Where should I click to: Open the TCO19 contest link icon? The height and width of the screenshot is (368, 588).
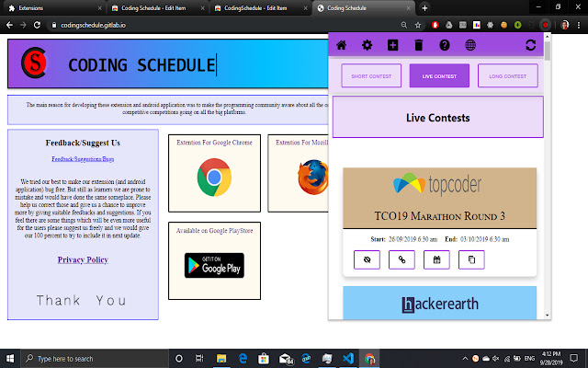[401, 259]
